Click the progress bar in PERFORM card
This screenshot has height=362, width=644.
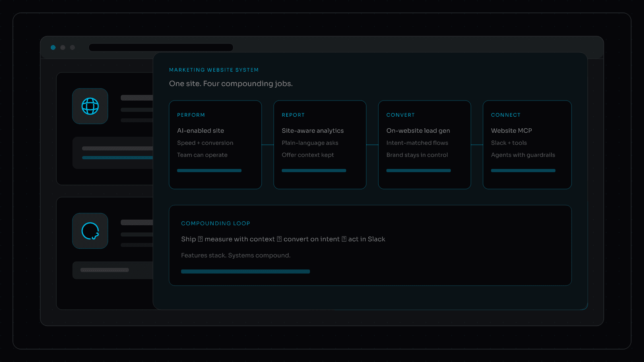[209, 171]
